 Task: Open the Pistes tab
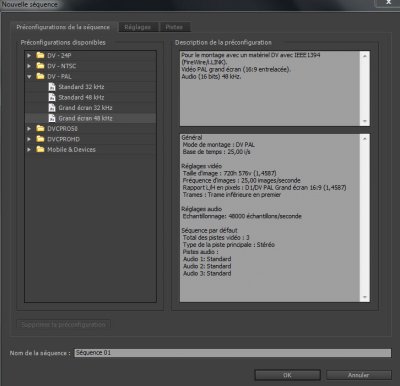(175, 27)
